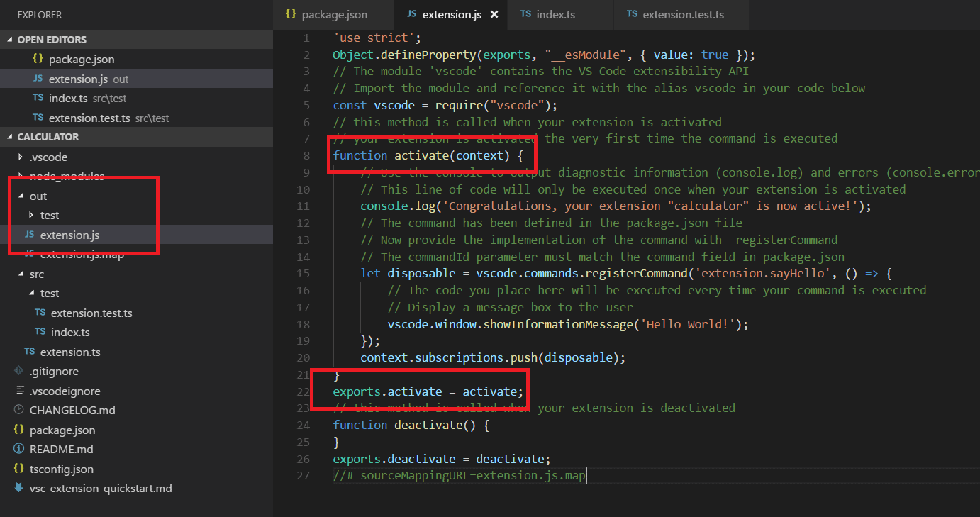Collapse the out folder
Image resolution: width=980 pixels, height=517 pixels.
click(20, 196)
